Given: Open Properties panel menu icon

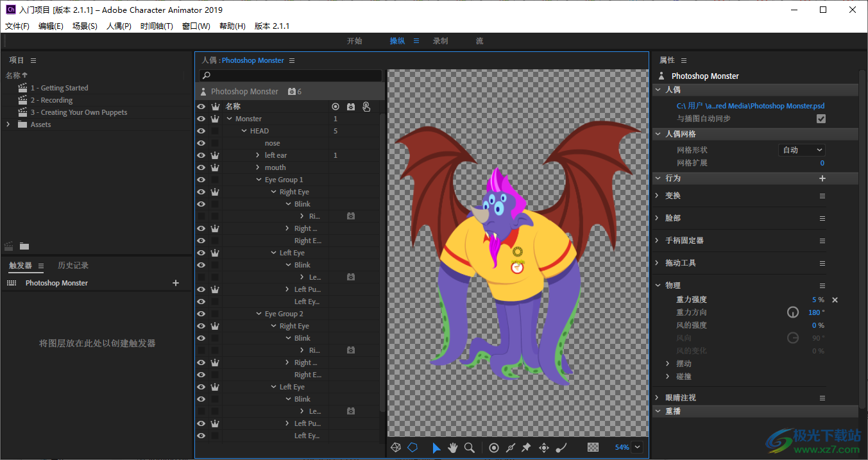Looking at the screenshot, I should coord(684,60).
